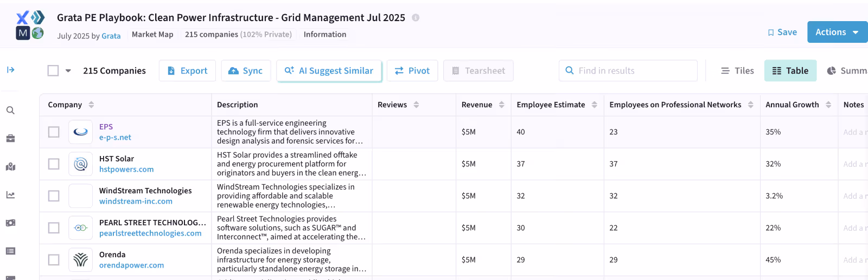
Task: Tick the select-all companies checkbox
Action: click(53, 70)
